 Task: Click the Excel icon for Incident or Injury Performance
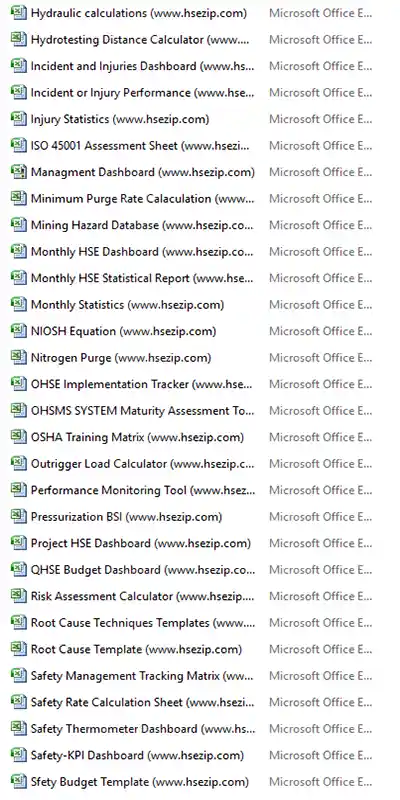point(19,93)
